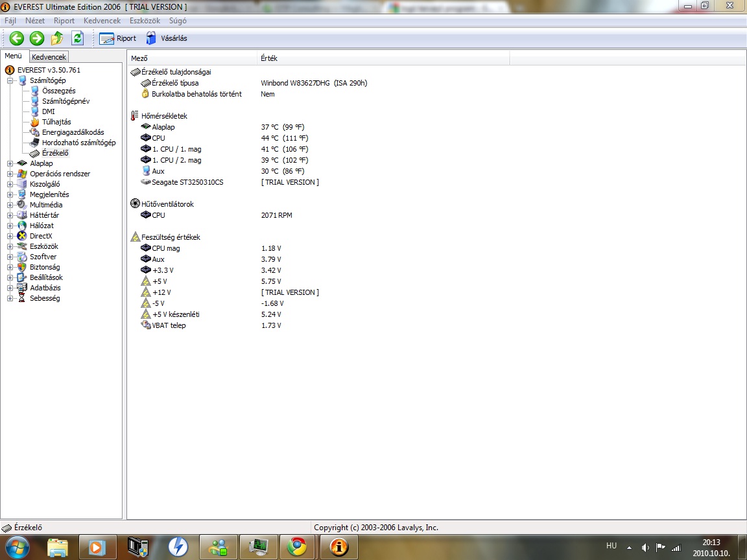Select the Adatbázis tree icon
Image resolution: width=747 pixels, height=560 pixels.
point(22,288)
